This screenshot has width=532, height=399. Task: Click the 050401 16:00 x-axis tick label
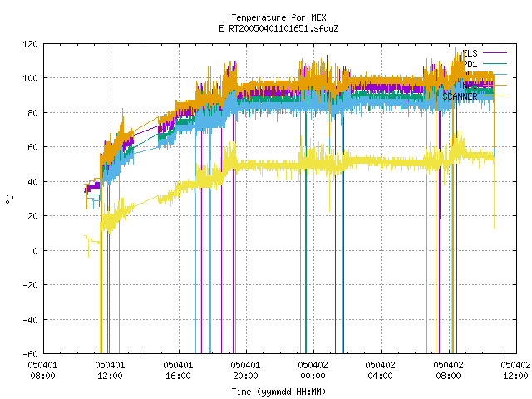point(178,371)
